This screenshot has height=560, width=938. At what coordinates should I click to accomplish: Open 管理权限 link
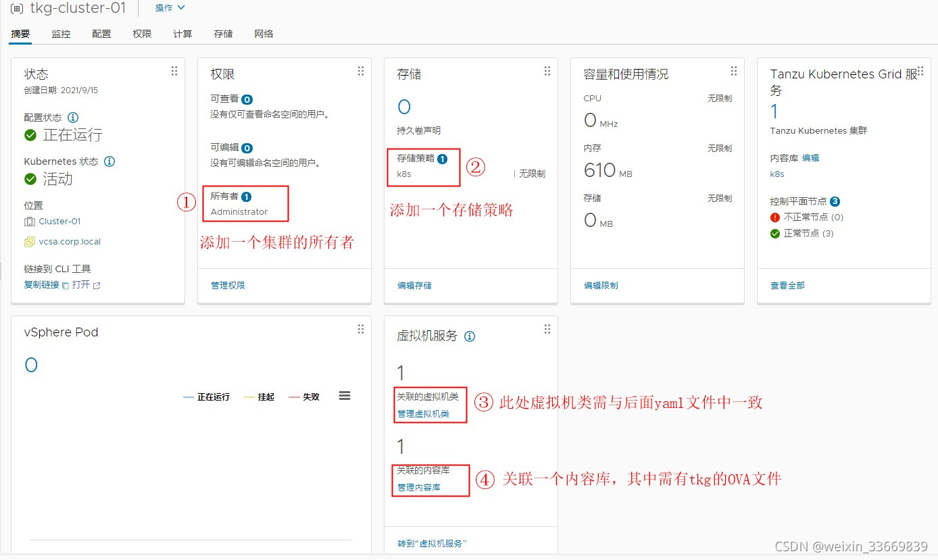click(x=228, y=286)
